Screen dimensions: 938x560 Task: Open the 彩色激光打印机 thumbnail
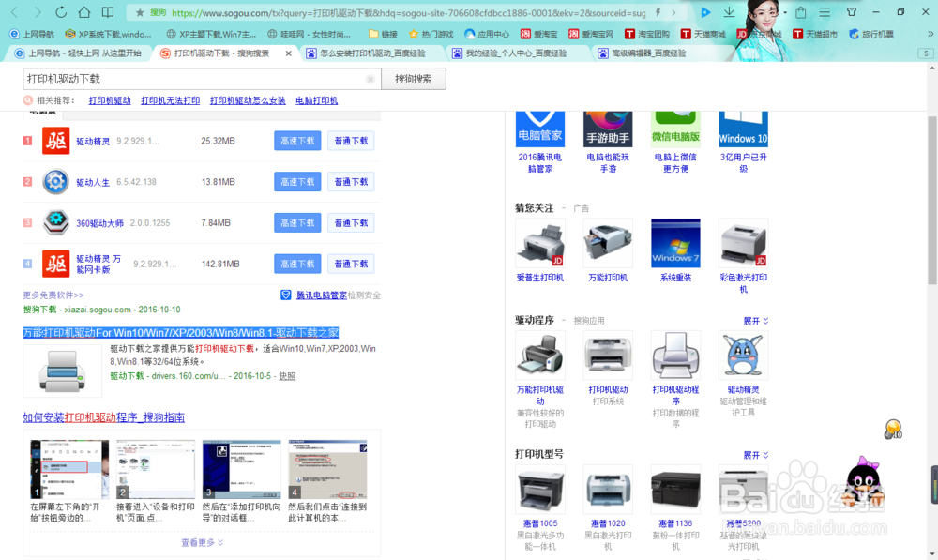(743, 244)
